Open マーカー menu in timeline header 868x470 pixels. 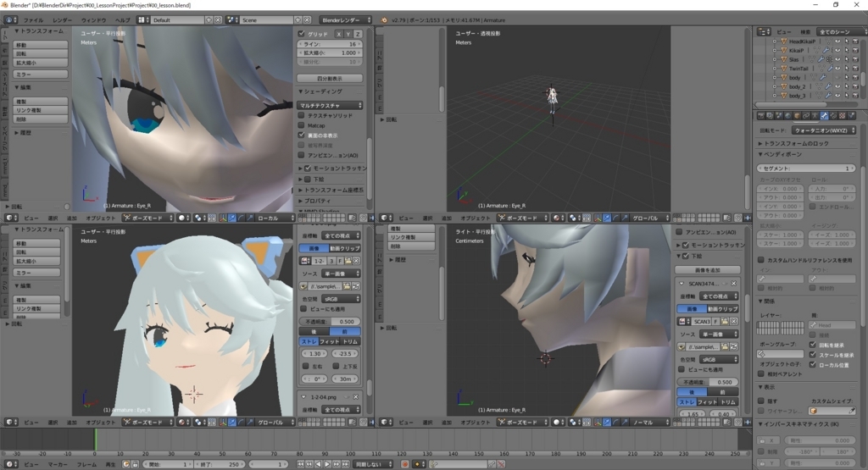[x=58, y=464]
